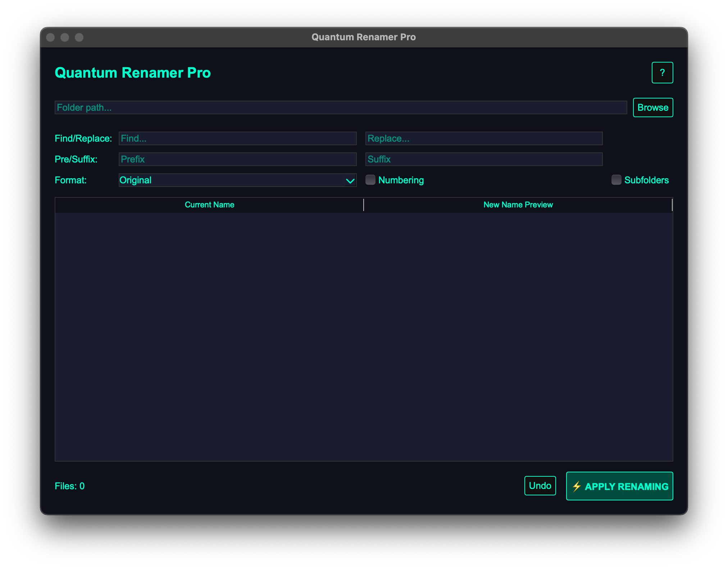The image size is (728, 568).
Task: Click the divider between table column headers
Action: click(364, 205)
